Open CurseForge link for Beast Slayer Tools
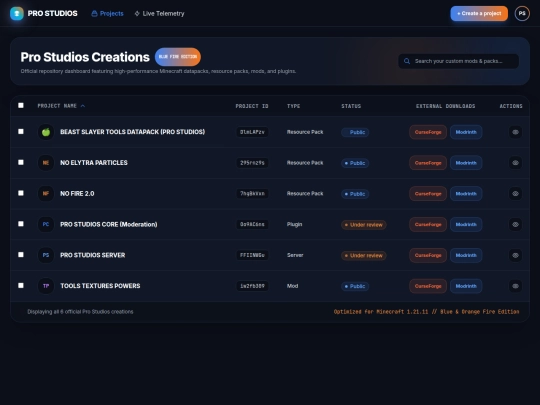Screen dimensions: 540x405 428,132
